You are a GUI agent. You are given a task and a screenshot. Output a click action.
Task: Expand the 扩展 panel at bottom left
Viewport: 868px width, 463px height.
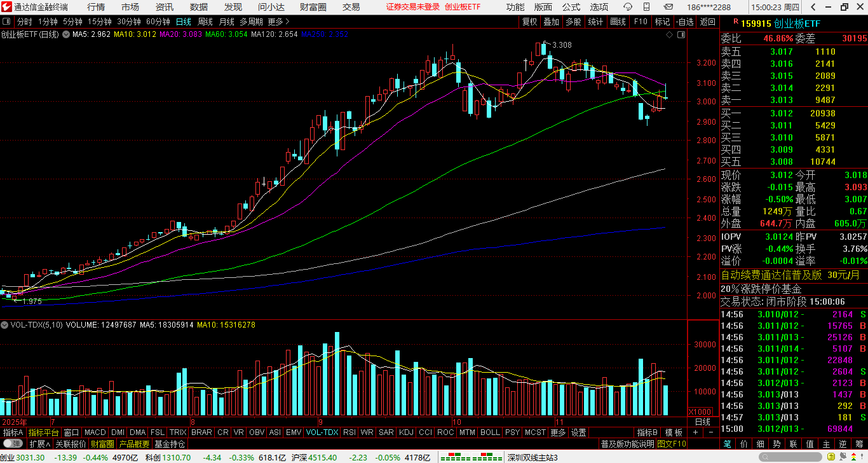pyautogui.click(x=39, y=444)
